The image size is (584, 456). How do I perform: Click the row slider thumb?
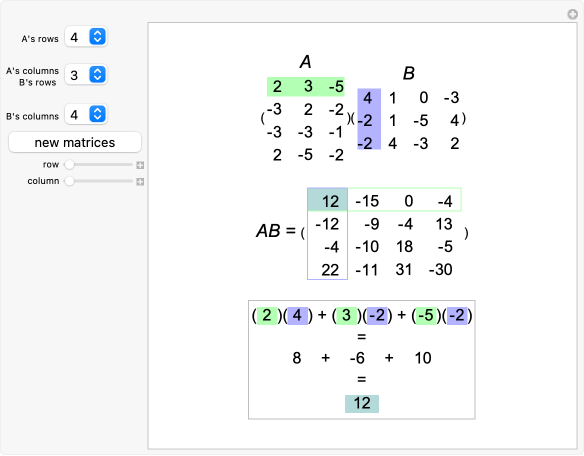coord(69,164)
